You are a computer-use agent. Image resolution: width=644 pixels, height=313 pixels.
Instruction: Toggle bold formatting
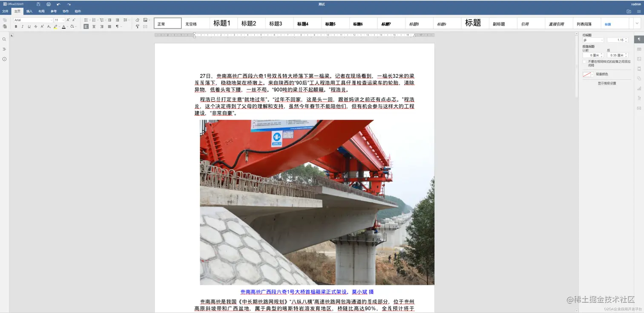point(16,26)
